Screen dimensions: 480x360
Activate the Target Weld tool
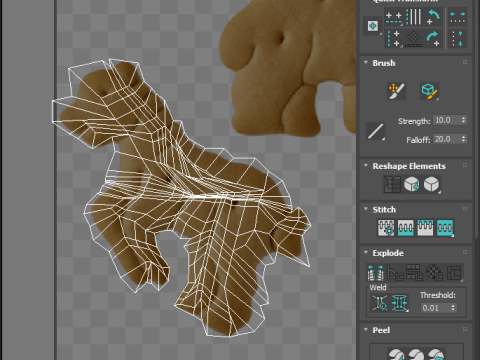[x=379, y=303]
